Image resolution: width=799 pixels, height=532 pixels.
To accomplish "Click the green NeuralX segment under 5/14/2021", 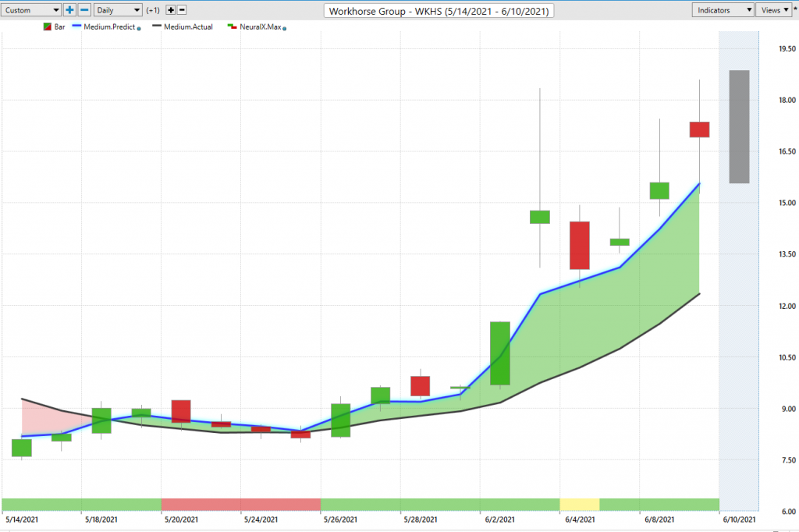I will pos(81,505).
